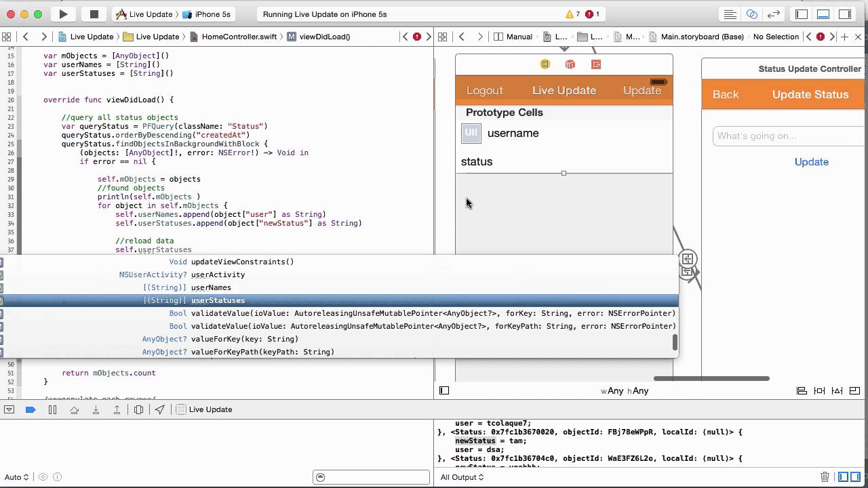Hide the debug area toggle arrow
Viewport: 868px width, 488px height.
[9, 409]
